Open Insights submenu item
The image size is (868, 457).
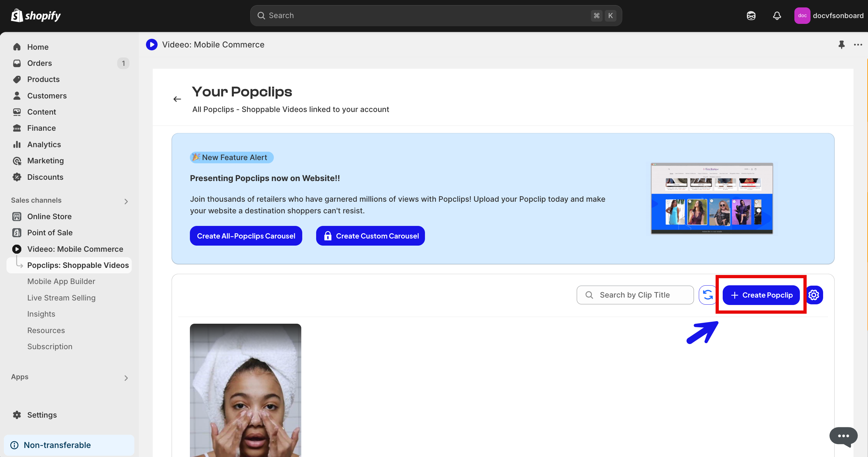pyautogui.click(x=41, y=314)
